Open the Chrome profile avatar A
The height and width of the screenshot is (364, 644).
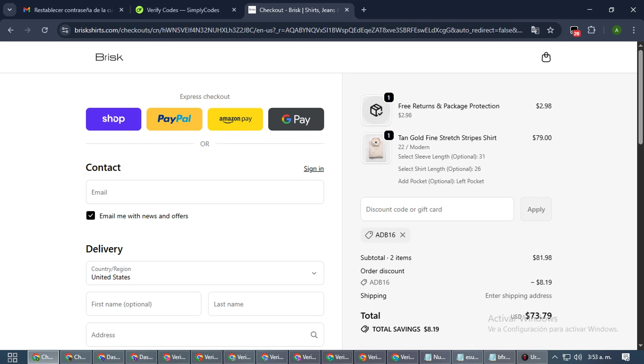point(617,30)
